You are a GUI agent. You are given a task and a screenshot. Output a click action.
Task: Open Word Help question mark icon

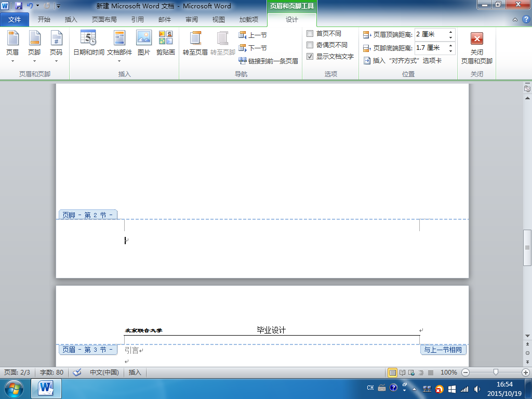[x=526, y=20]
